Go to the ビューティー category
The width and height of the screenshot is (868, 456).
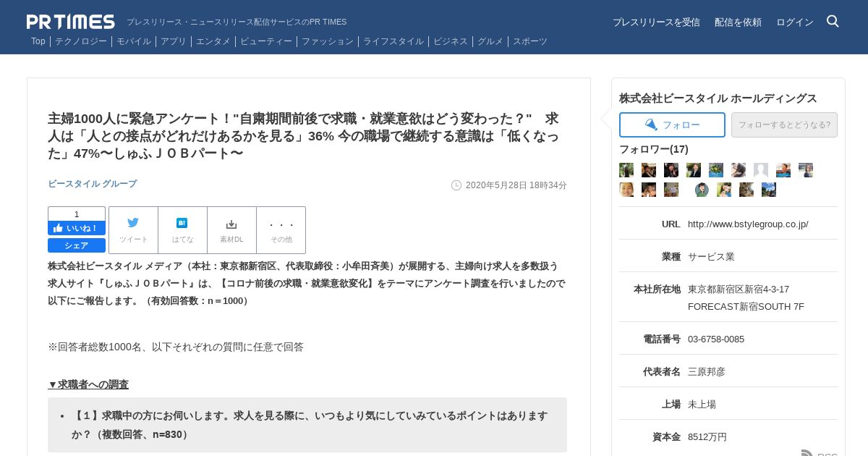(x=266, y=41)
